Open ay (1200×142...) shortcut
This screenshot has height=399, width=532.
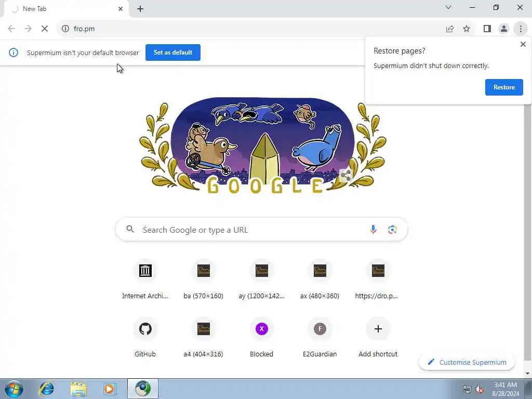pos(262,280)
